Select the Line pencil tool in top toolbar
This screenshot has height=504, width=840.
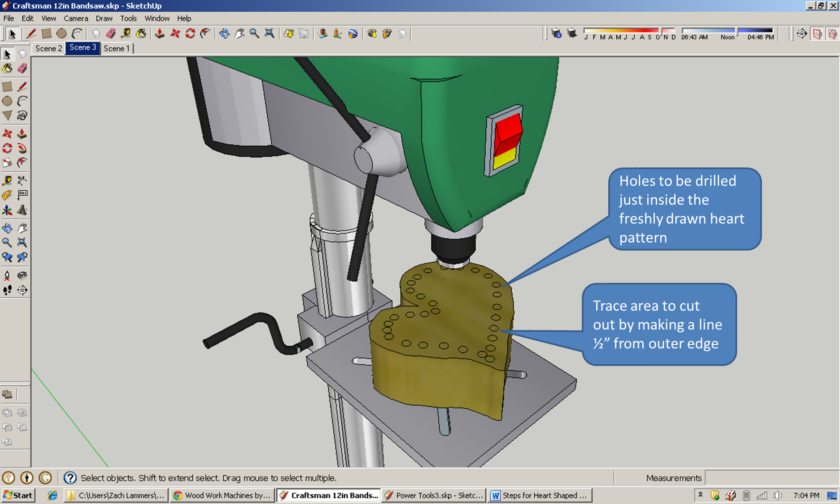pyautogui.click(x=31, y=34)
